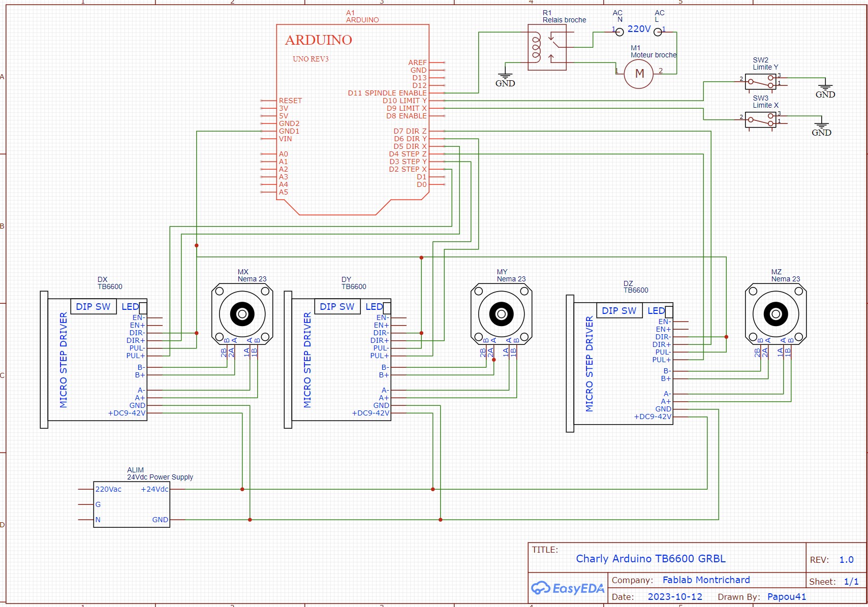This screenshot has width=868, height=607.
Task: Select the R1 Relais broche relay symbol
Action: click(547, 51)
